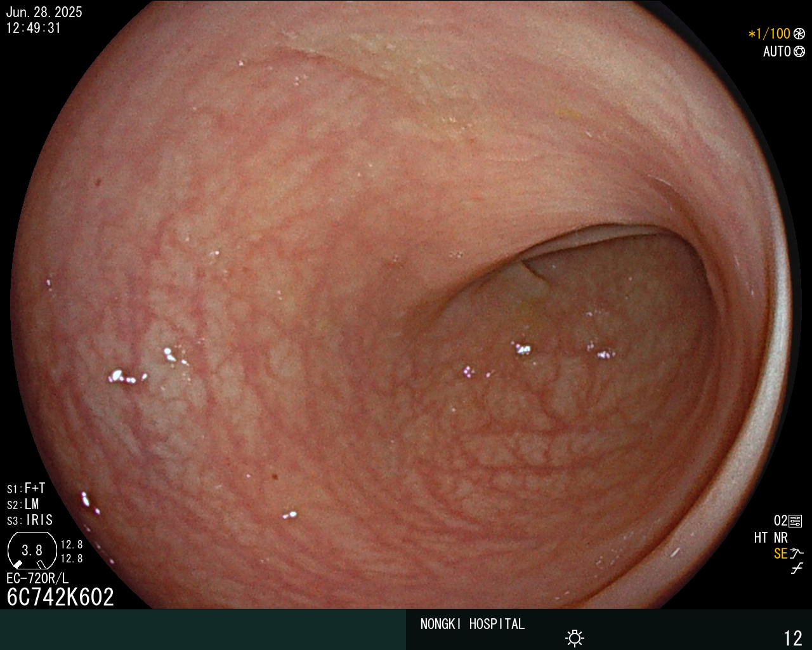The width and height of the screenshot is (812, 650).
Task: Click the crossed tone curve icon below SE
Action: click(x=797, y=569)
